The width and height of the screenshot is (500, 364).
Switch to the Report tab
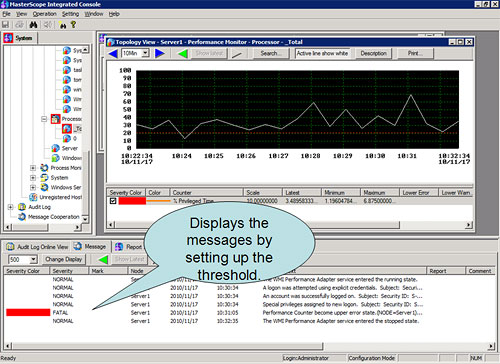point(129,247)
